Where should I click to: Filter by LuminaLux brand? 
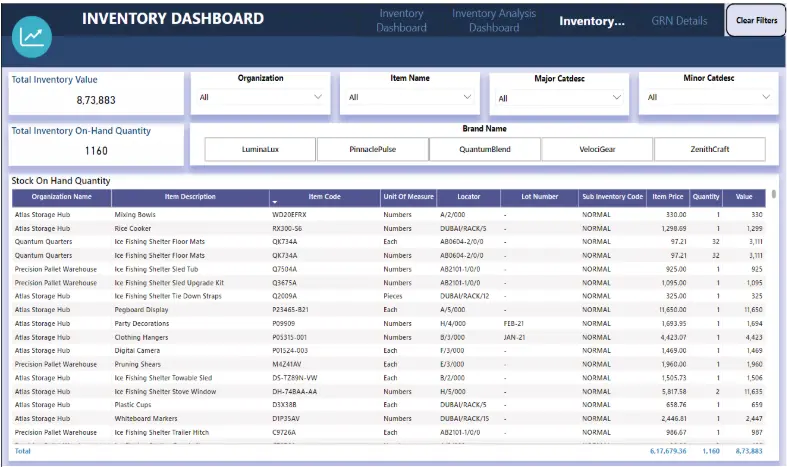pos(260,149)
